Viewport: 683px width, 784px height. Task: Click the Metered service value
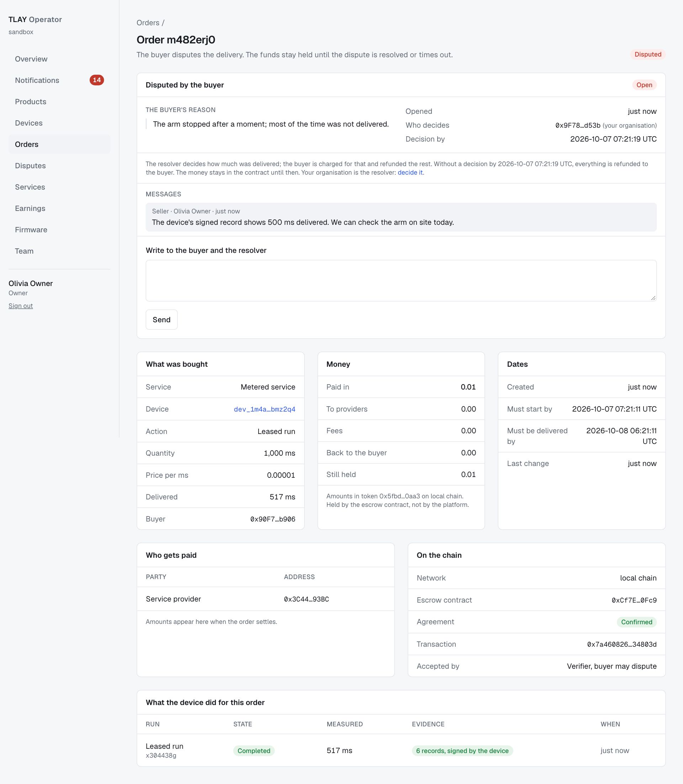(x=268, y=387)
